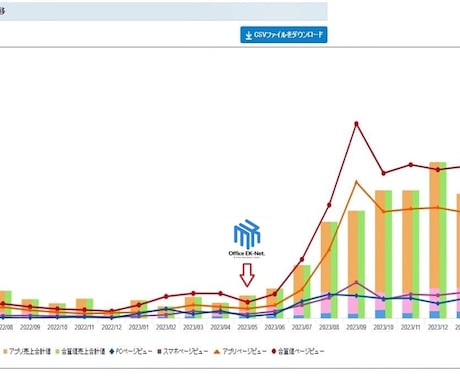Click the 2023/07 sales bar
460x380 pixels.
[x=302, y=292]
